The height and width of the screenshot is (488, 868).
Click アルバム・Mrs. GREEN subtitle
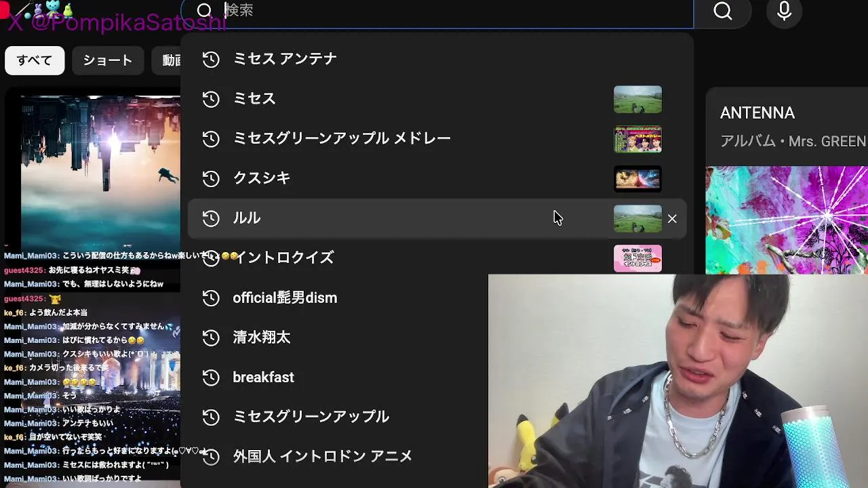coord(793,142)
